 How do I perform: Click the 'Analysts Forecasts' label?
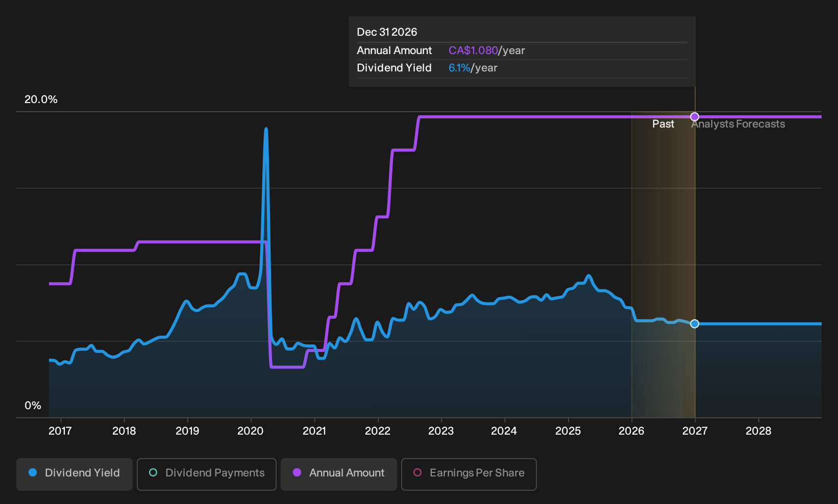pos(738,124)
